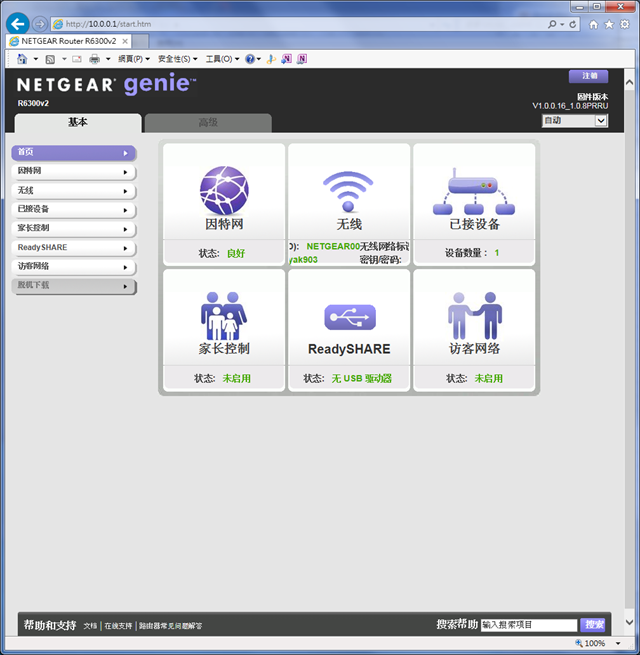Click the OneNote linked notes icon
Viewport: 640px width, 655px height.
coord(302,59)
